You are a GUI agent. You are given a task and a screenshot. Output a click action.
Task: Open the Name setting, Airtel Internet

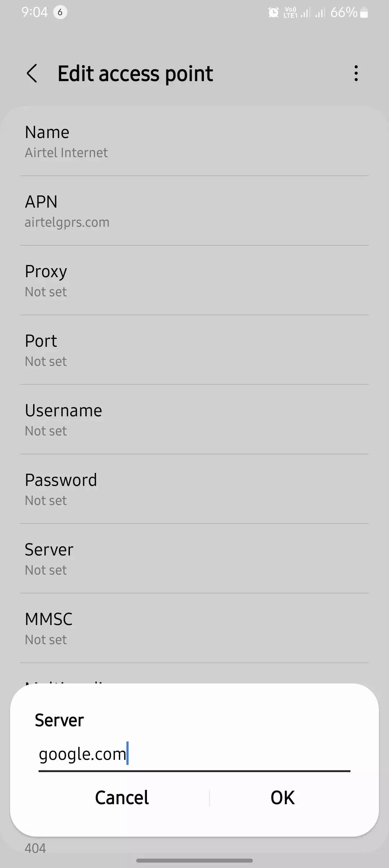tap(194, 141)
